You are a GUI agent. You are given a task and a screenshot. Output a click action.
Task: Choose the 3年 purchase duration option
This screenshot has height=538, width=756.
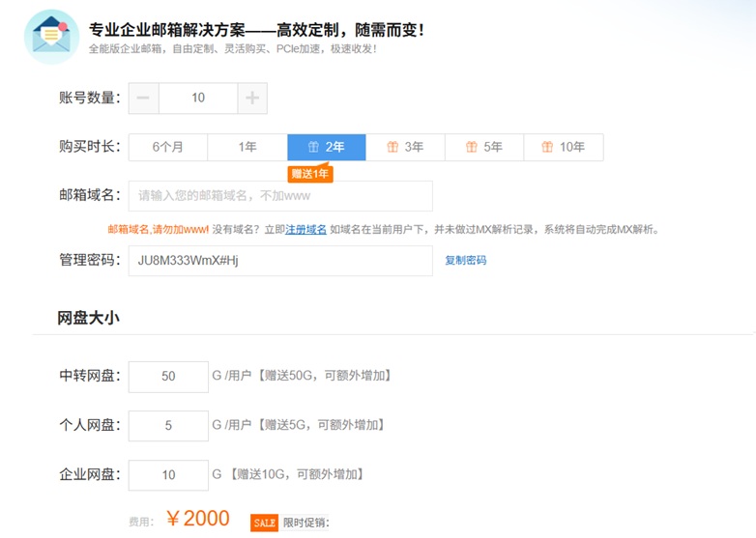tap(405, 147)
